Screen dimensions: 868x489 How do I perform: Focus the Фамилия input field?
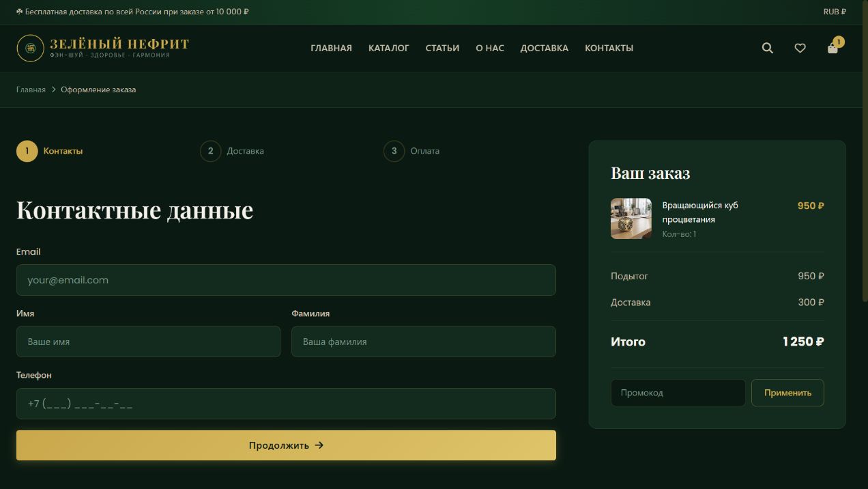(x=424, y=341)
